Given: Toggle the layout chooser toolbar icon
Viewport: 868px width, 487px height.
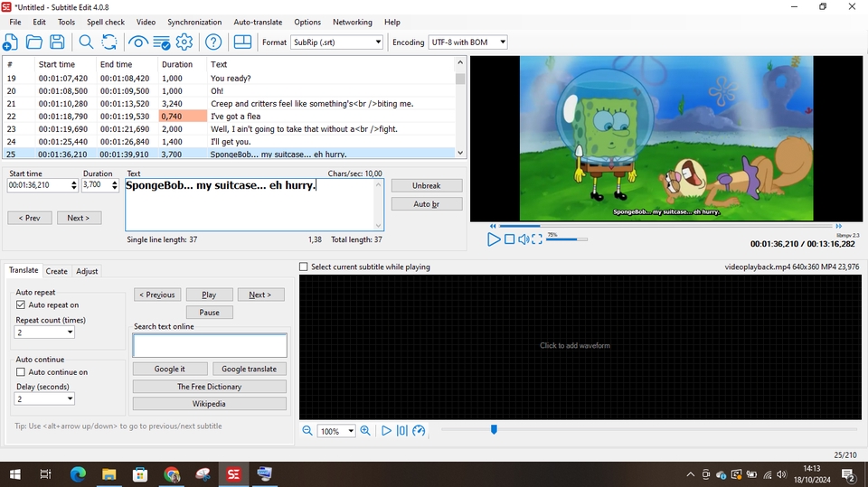Looking at the screenshot, I should (x=242, y=42).
